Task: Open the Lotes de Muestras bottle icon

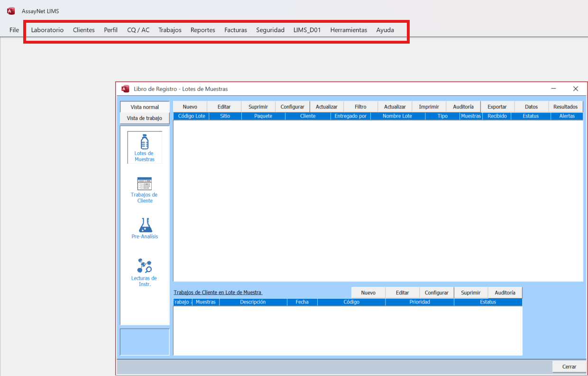Action: [145, 147]
